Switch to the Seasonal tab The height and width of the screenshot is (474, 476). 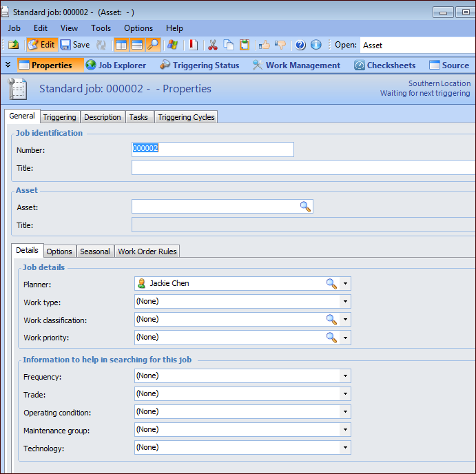click(x=94, y=251)
